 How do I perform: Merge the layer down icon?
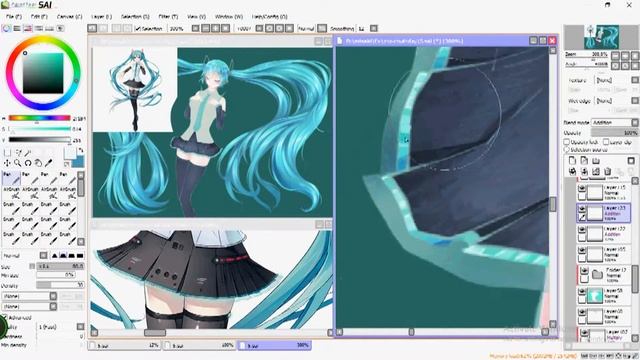pyautogui.click(x=584, y=171)
